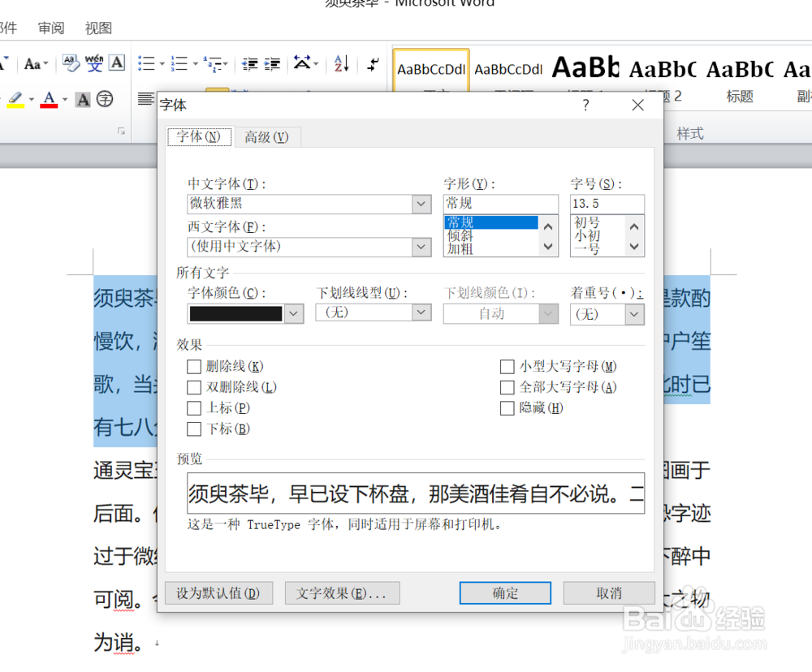Open the 下划线线型 dropdown

point(421,313)
